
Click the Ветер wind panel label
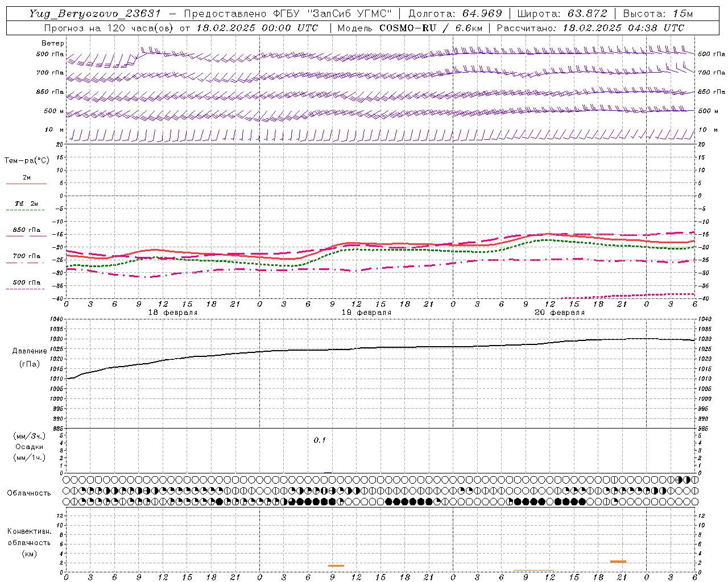53,43
